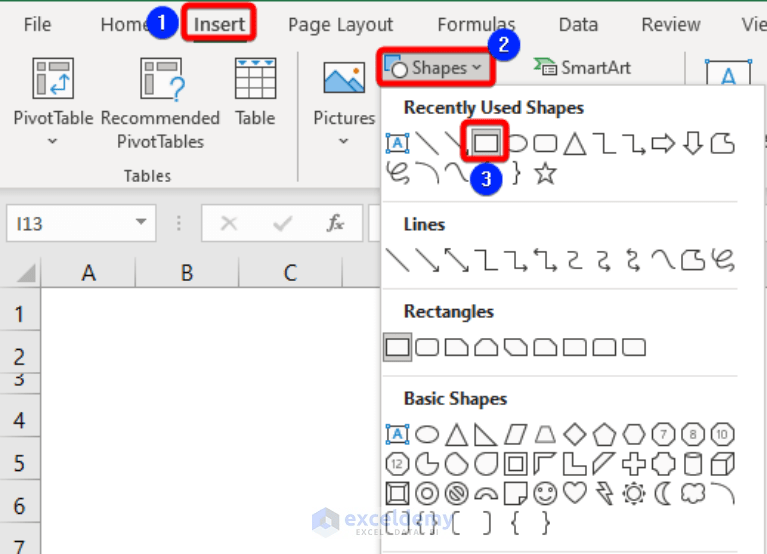
Task: Select the Decagon shape labeled 10
Action: point(722,434)
